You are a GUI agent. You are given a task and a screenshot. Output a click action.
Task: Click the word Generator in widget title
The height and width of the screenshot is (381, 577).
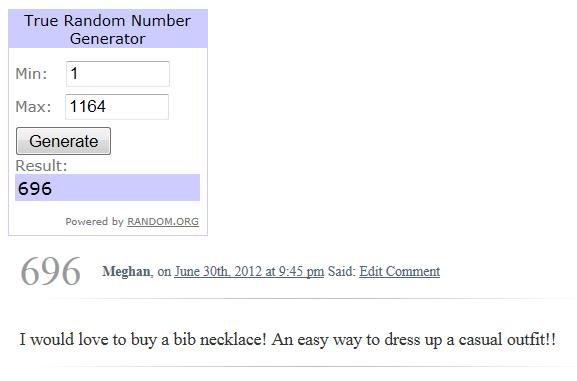108,39
